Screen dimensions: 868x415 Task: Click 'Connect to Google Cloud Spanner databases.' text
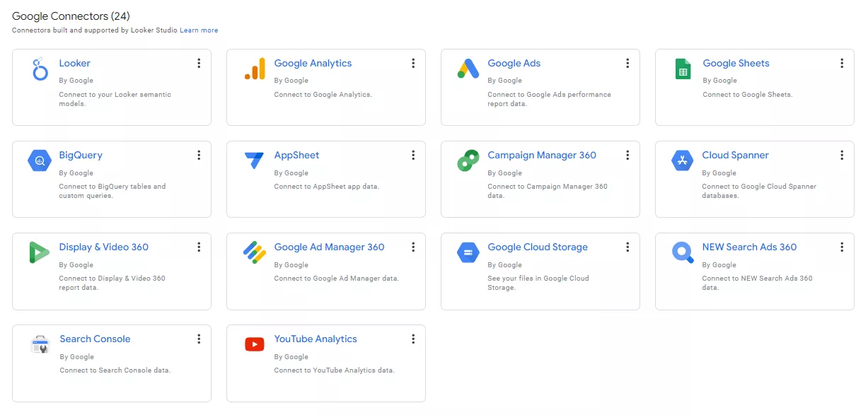pyautogui.click(x=759, y=191)
